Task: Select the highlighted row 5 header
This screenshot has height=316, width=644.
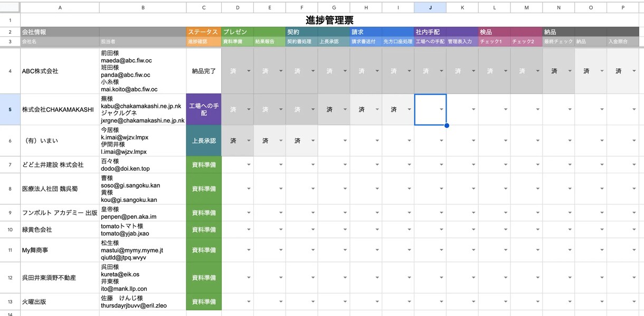Action: (10, 110)
